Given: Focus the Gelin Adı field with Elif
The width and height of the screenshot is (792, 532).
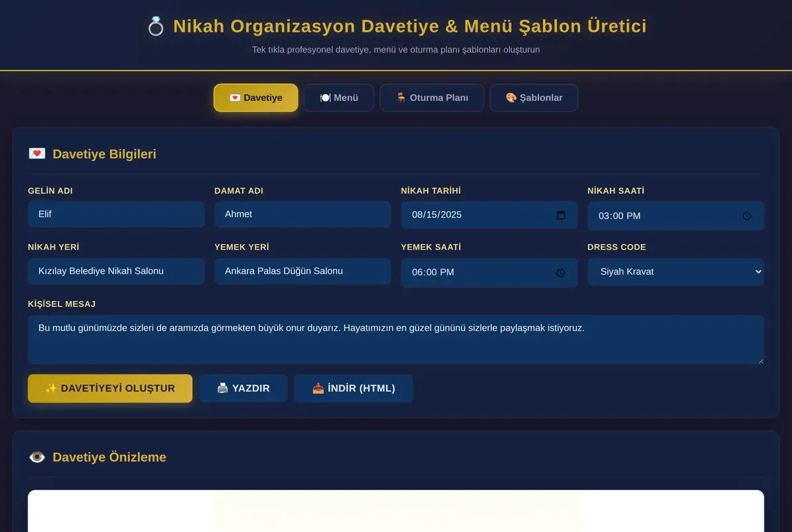Looking at the screenshot, I should (116, 215).
